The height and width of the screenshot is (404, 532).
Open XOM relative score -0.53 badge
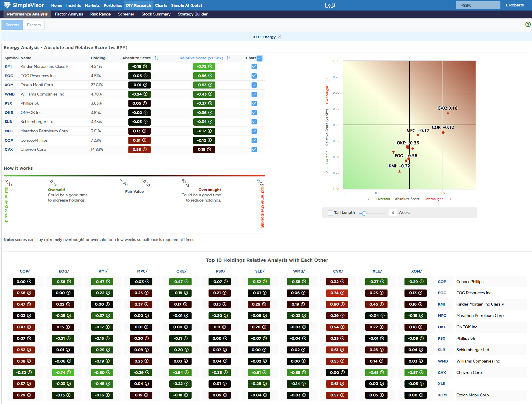(x=204, y=85)
